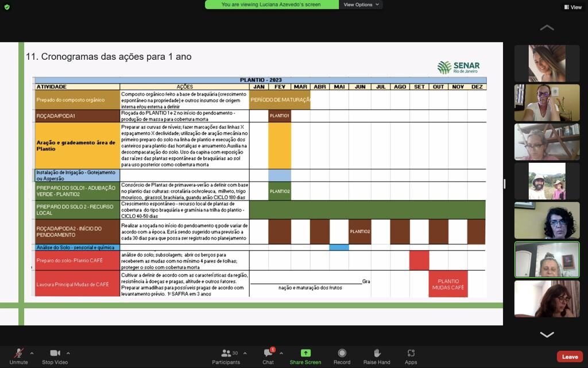Click the JAN month column header

click(259, 87)
